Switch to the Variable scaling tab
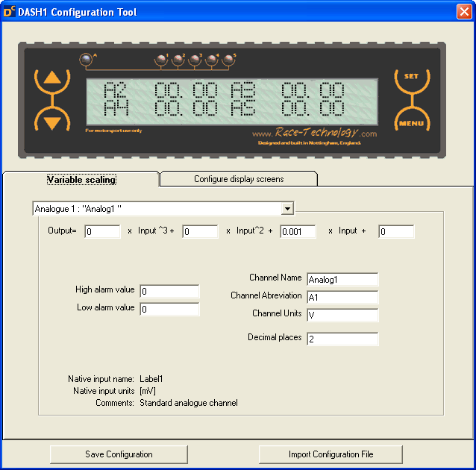 [81, 179]
